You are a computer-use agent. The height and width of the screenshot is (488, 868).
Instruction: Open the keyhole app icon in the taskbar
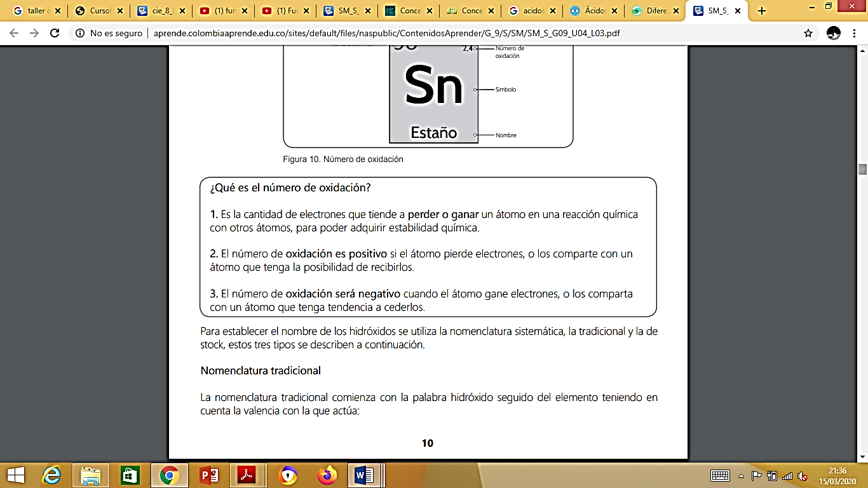pyautogui.click(x=288, y=475)
